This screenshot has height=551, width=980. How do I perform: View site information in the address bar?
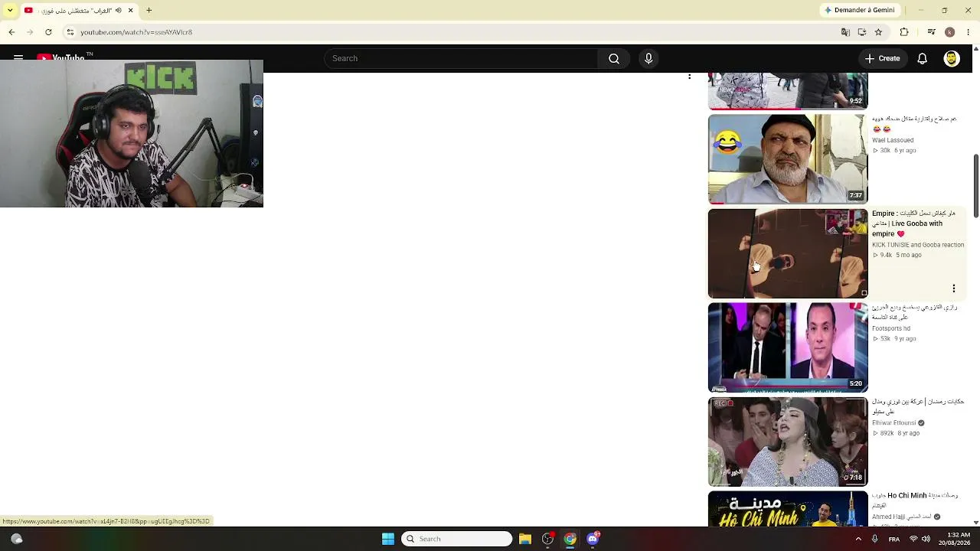pyautogui.click(x=70, y=32)
